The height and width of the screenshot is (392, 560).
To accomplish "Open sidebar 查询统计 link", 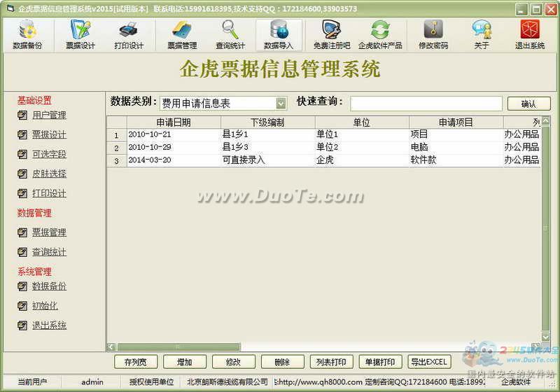I will (x=49, y=253).
